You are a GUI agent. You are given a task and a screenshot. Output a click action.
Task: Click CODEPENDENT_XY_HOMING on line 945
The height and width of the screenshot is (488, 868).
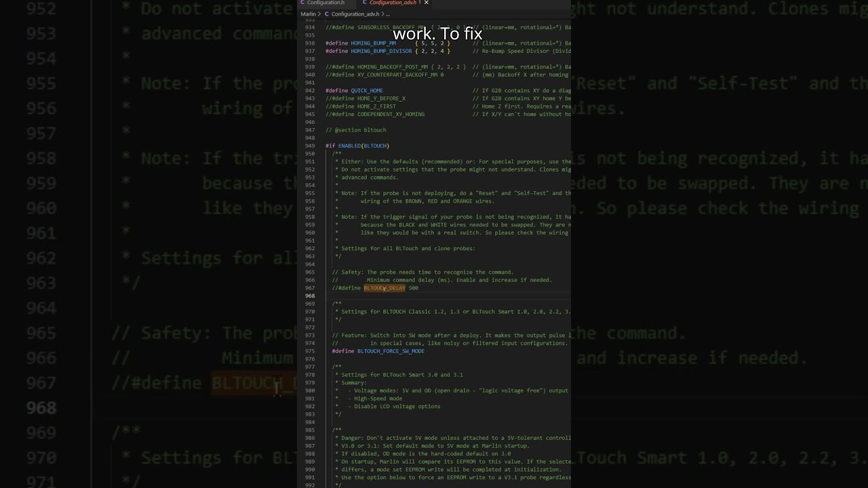(391, 115)
